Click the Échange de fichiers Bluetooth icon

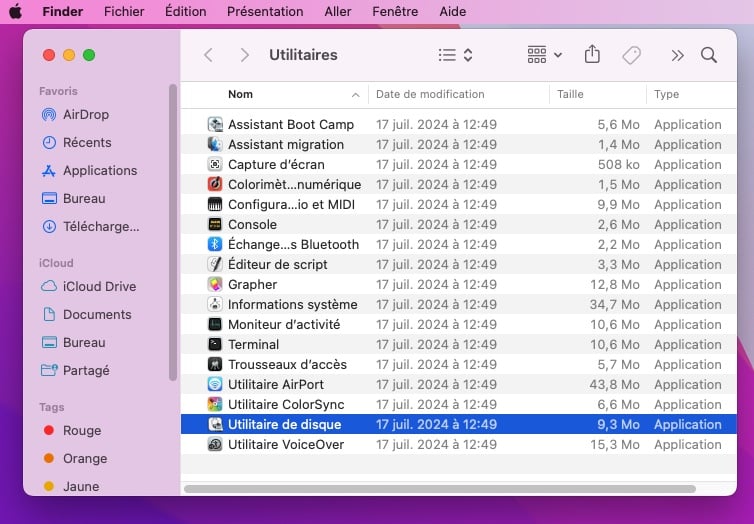point(215,244)
